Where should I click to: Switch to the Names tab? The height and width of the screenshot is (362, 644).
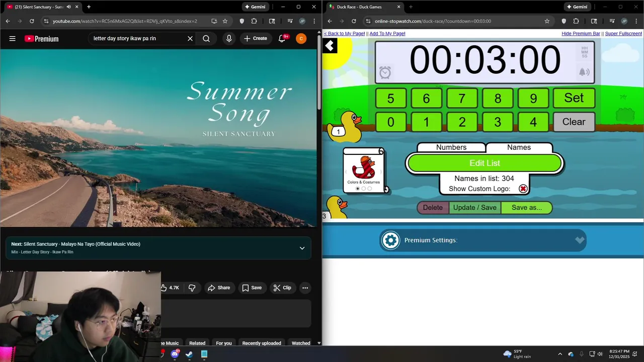click(519, 147)
